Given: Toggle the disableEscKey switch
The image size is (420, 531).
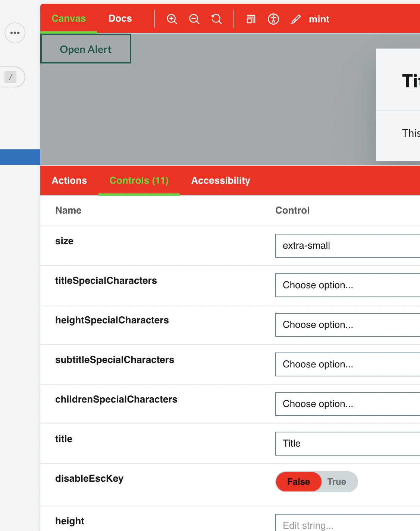Looking at the screenshot, I should point(317,482).
